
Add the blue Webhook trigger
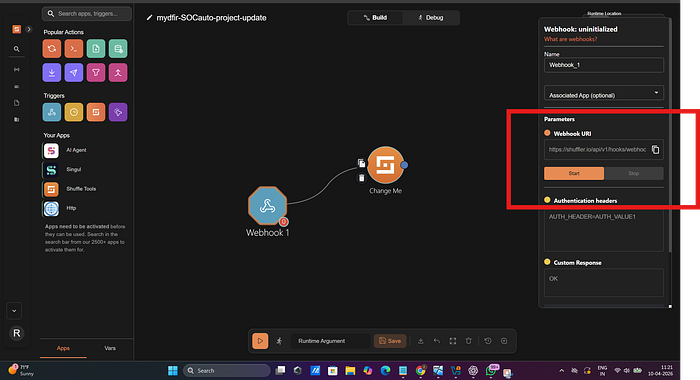52,112
